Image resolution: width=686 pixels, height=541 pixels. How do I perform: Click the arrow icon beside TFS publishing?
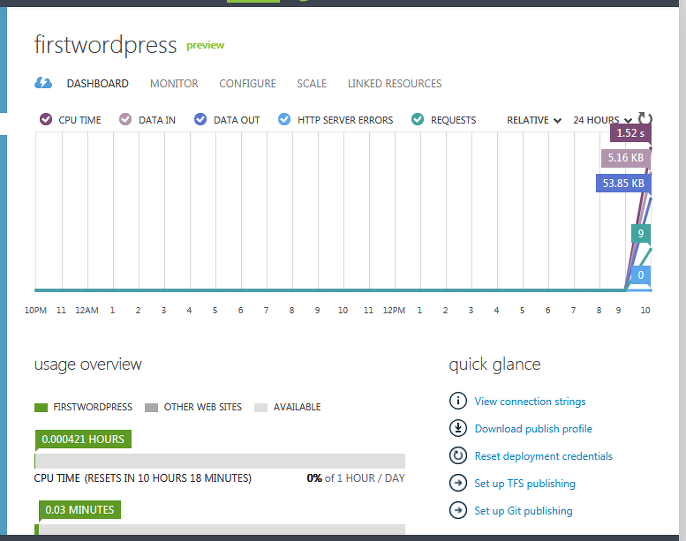pyautogui.click(x=458, y=483)
